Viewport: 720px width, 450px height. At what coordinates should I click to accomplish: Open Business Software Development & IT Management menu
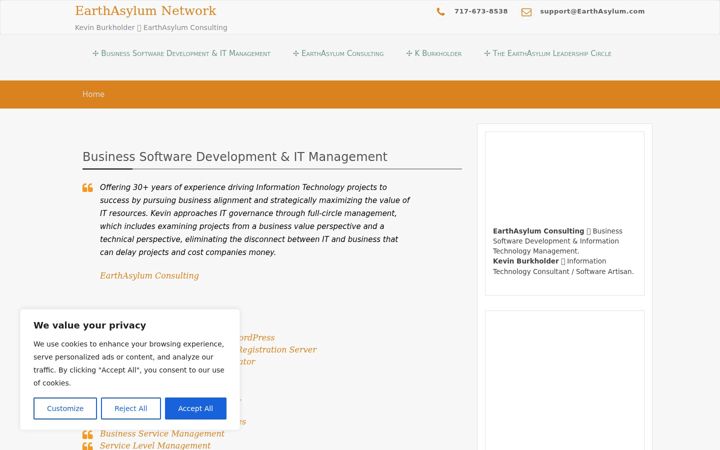tap(181, 53)
